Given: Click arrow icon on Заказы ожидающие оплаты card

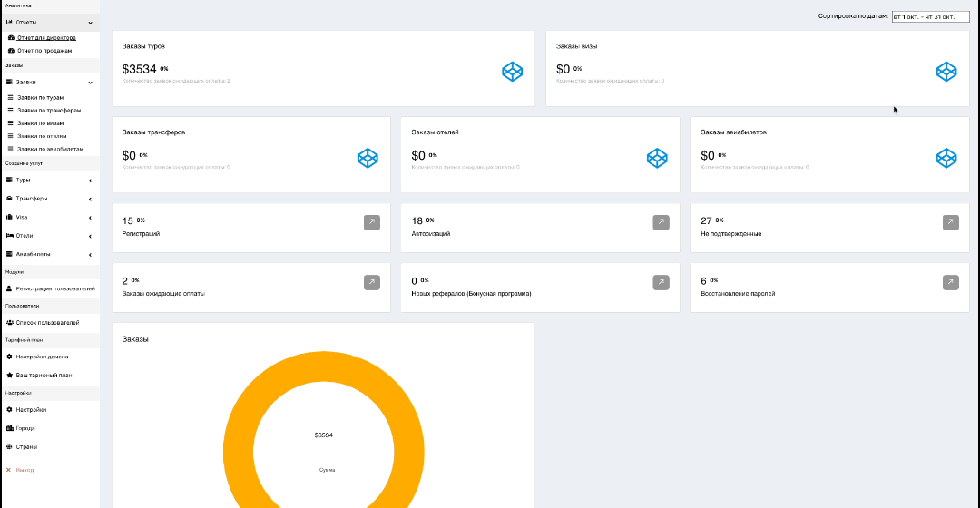Looking at the screenshot, I should (372, 282).
